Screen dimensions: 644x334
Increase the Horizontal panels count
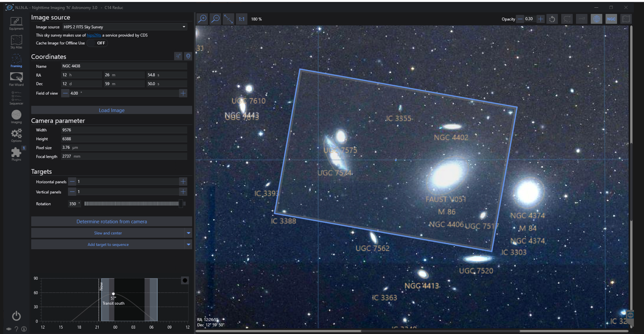(x=183, y=182)
